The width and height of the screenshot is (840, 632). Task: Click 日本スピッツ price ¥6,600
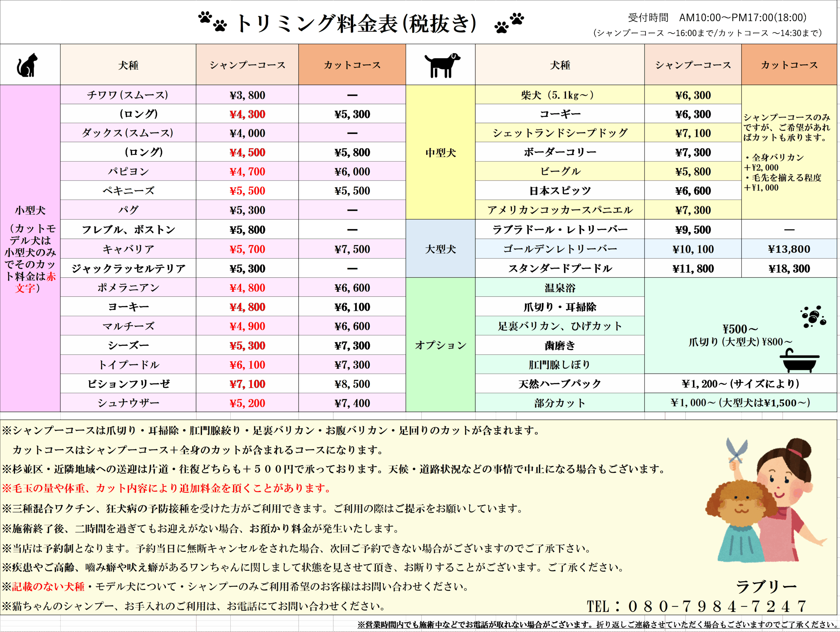point(693,191)
